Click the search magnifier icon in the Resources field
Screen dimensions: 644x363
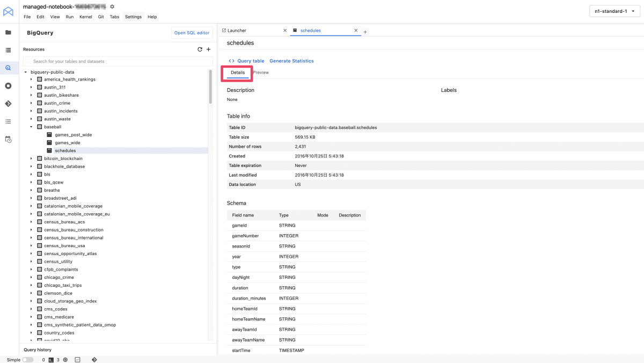[x=28, y=61]
